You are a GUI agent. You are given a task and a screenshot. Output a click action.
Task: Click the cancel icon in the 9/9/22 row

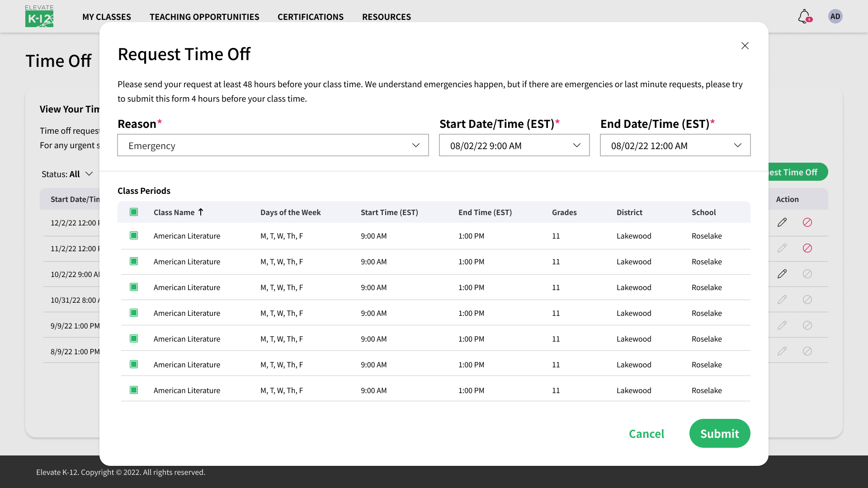[807, 325]
